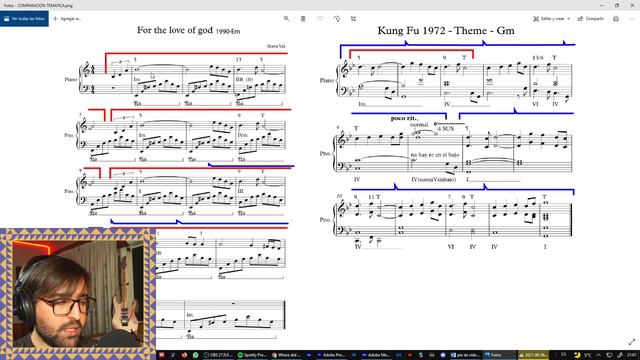Delete the photo using trash icon

303,19
